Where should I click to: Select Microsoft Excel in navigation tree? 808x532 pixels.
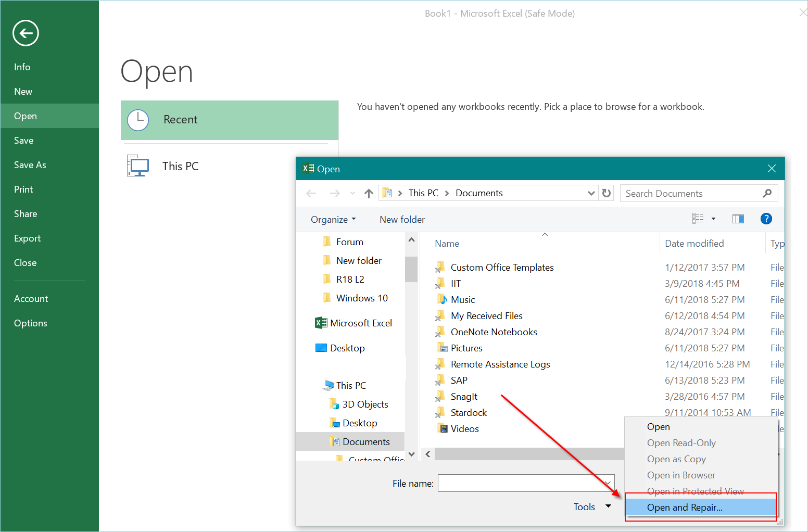360,323
